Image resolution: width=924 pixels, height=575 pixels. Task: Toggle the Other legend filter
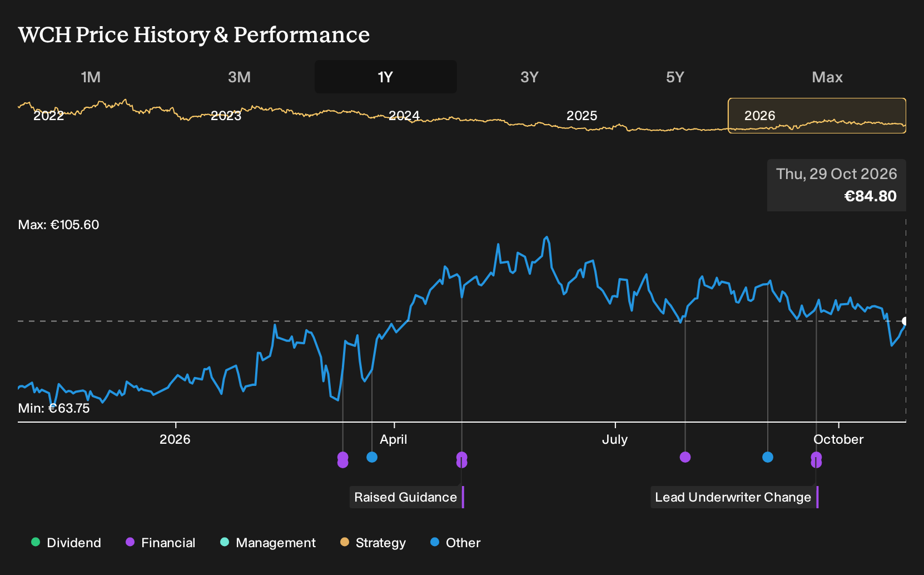coord(455,543)
